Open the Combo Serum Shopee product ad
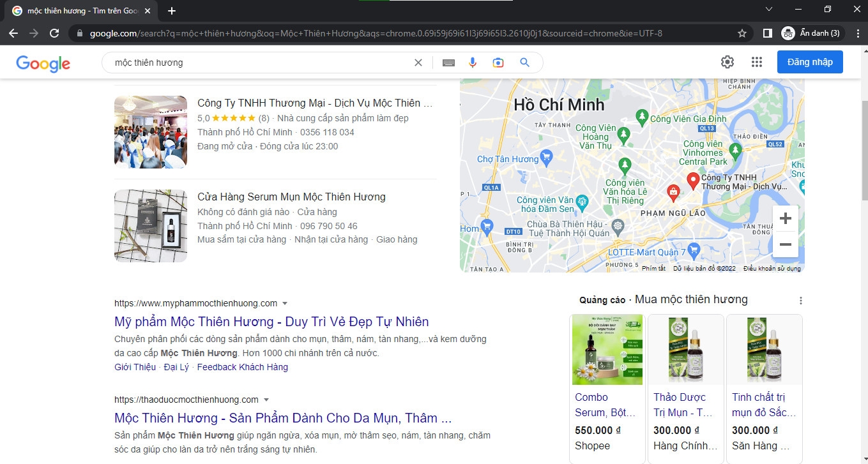 607,389
